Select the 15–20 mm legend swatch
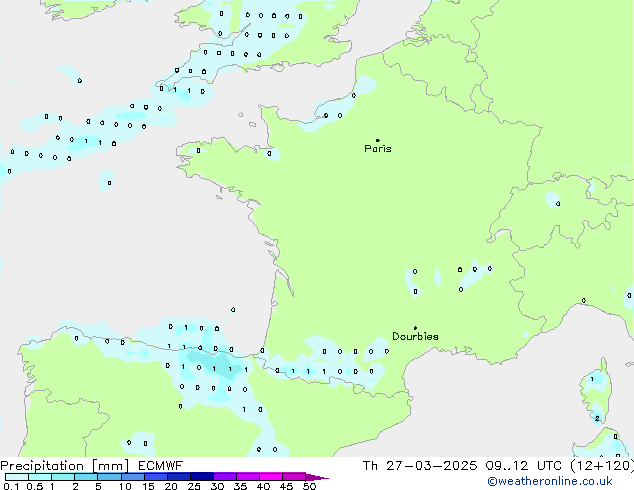The image size is (634, 490). click(156, 477)
